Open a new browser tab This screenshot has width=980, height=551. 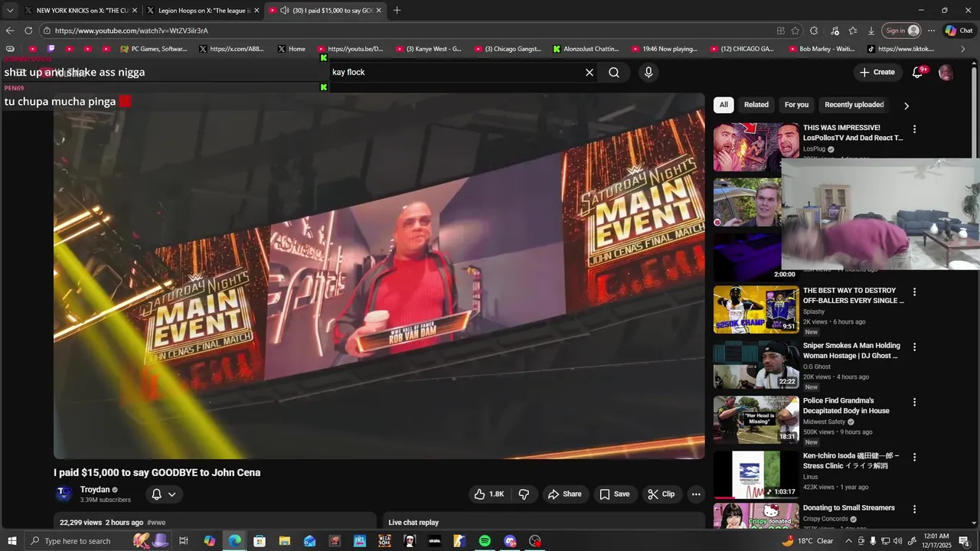tap(397, 10)
